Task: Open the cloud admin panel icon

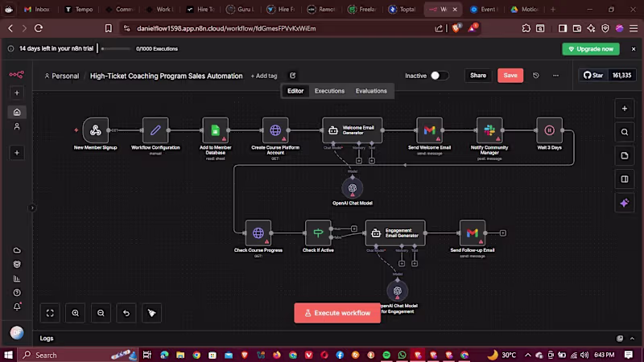Action: 17,250
